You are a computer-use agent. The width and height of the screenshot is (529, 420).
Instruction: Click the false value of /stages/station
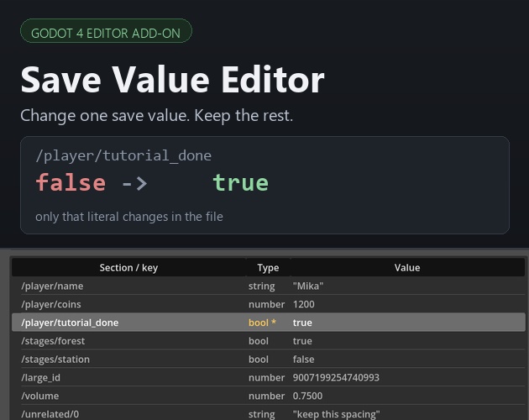[x=303, y=359]
